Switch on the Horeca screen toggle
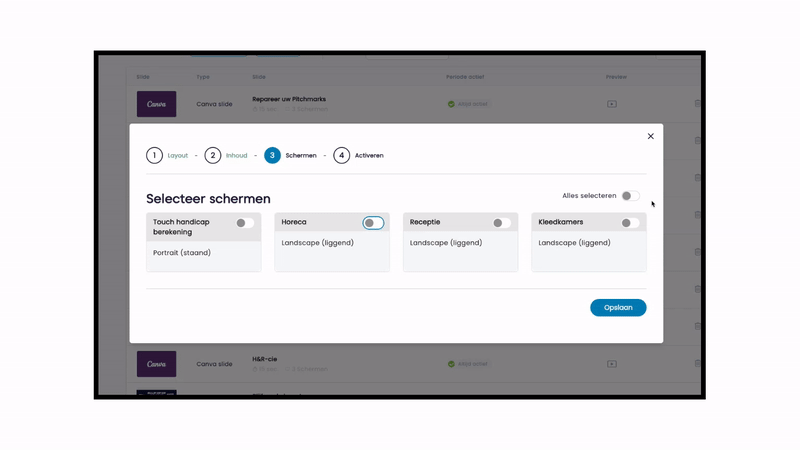The height and width of the screenshot is (450, 800). (373, 223)
